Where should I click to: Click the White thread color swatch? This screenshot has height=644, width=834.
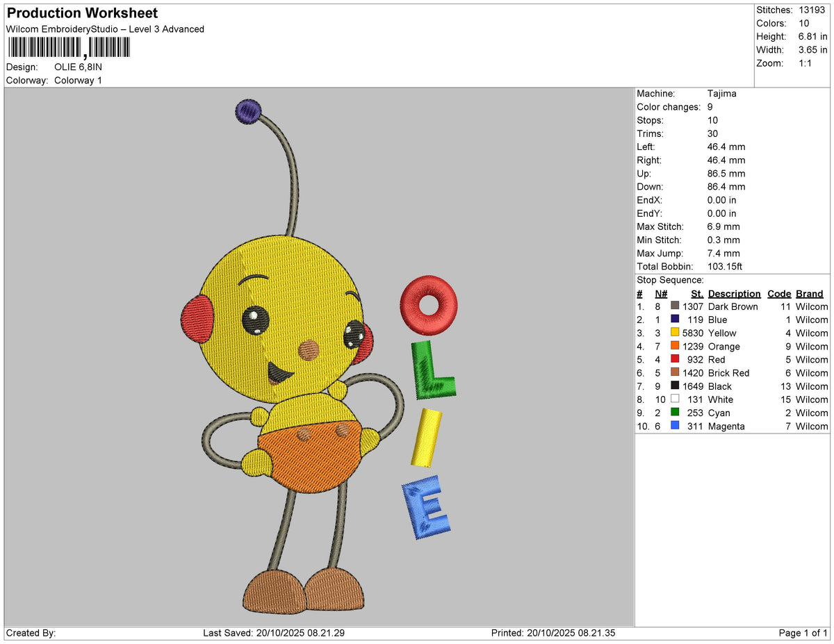tap(675, 399)
